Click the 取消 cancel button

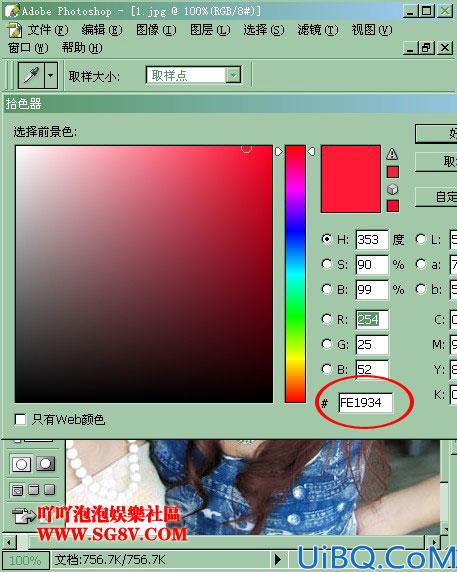click(x=436, y=161)
